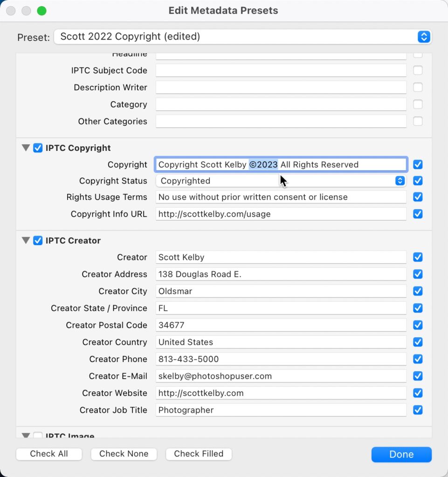Click the Description Writer field

[x=281, y=88]
